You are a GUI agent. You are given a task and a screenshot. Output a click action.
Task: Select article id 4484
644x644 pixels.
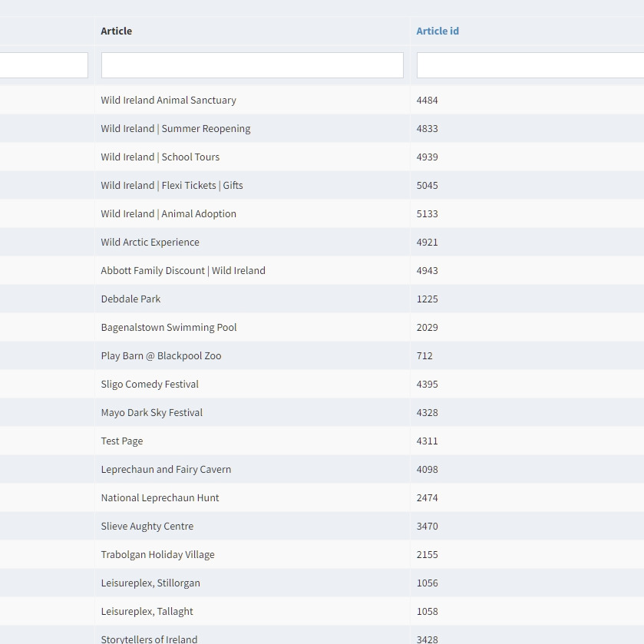(x=427, y=101)
